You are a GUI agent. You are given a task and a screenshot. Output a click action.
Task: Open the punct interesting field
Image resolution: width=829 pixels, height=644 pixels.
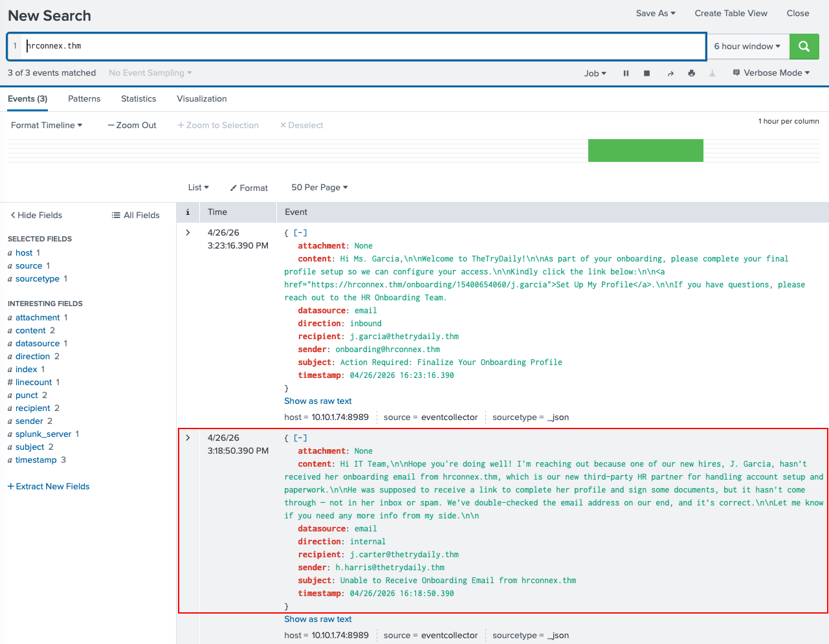(27, 395)
